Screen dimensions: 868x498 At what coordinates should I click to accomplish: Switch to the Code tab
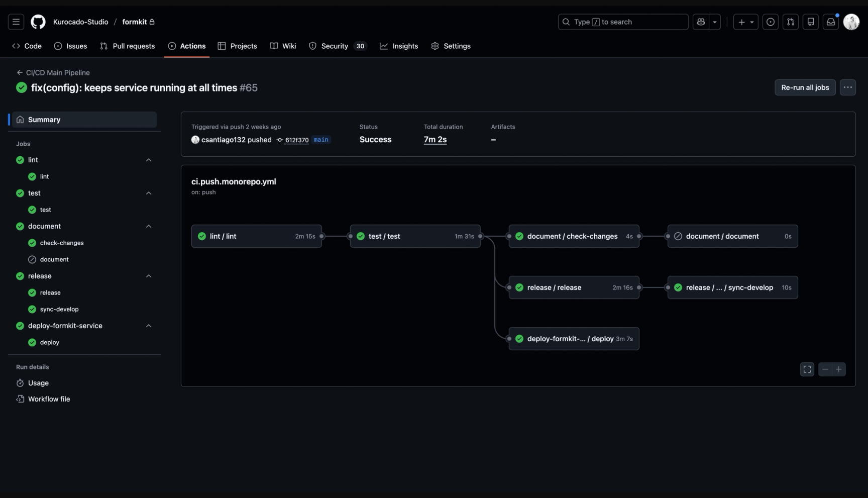point(27,46)
